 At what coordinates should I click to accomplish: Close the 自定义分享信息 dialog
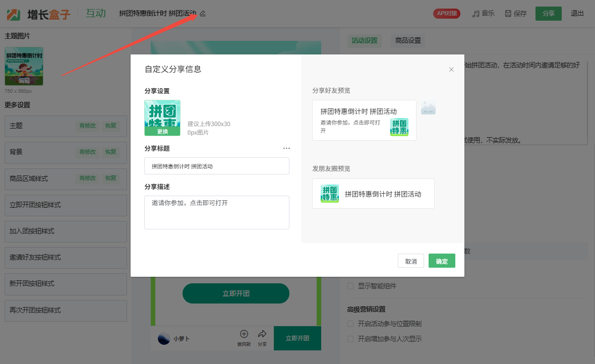coord(451,70)
